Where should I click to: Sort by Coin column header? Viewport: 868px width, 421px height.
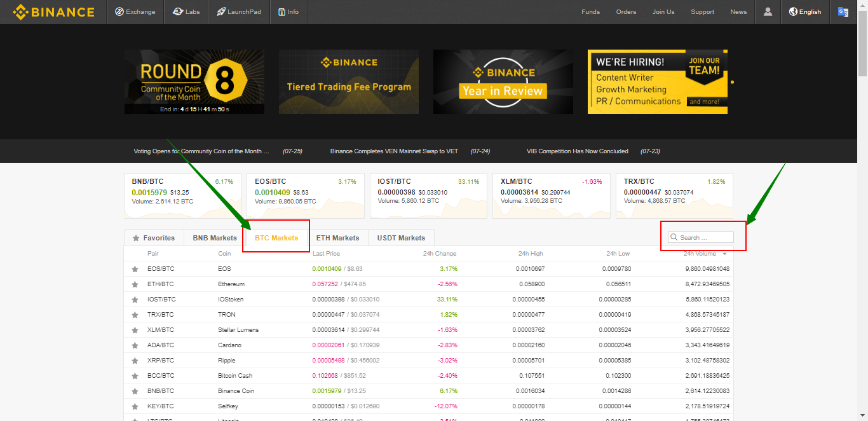[x=224, y=254]
